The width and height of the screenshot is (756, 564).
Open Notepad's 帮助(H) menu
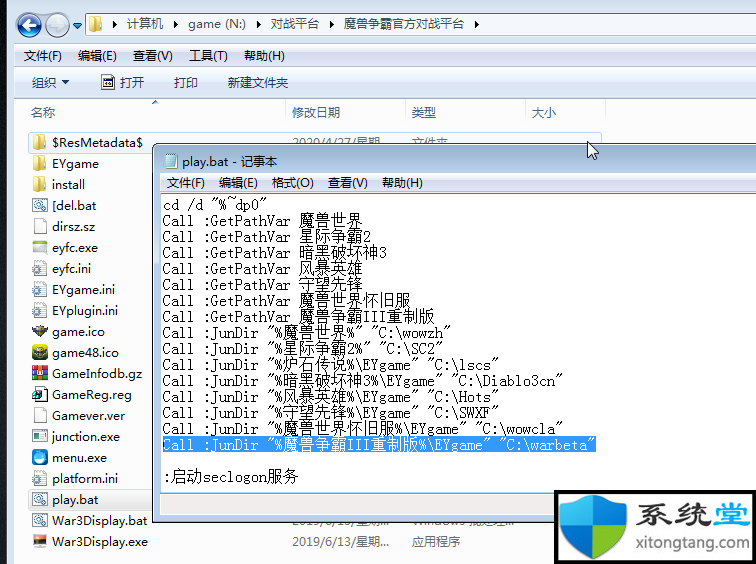(402, 183)
